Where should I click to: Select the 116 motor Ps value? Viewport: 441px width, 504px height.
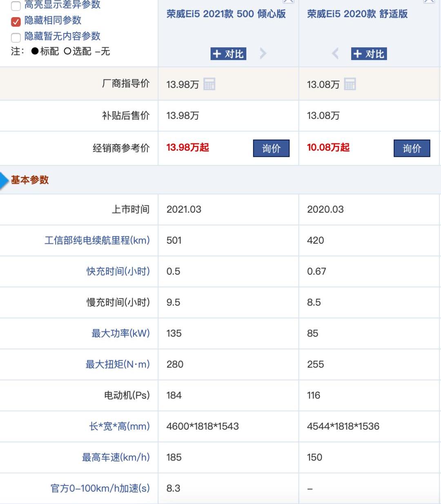click(314, 396)
